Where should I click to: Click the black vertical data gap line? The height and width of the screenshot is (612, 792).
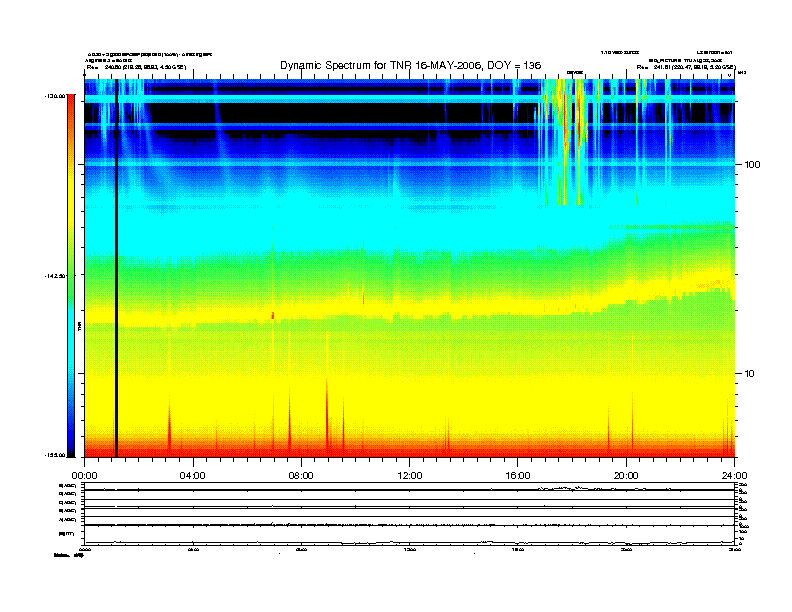coord(116,268)
